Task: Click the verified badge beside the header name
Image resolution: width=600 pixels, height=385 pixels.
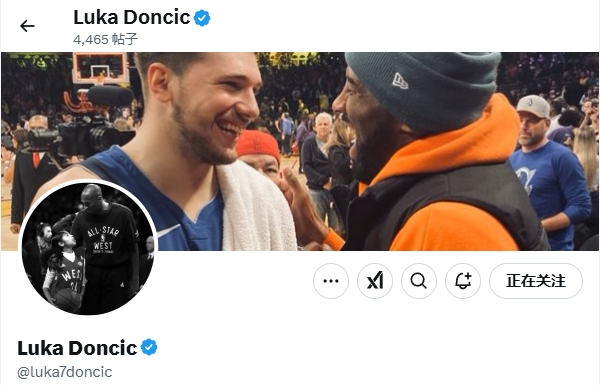Action: [202, 18]
